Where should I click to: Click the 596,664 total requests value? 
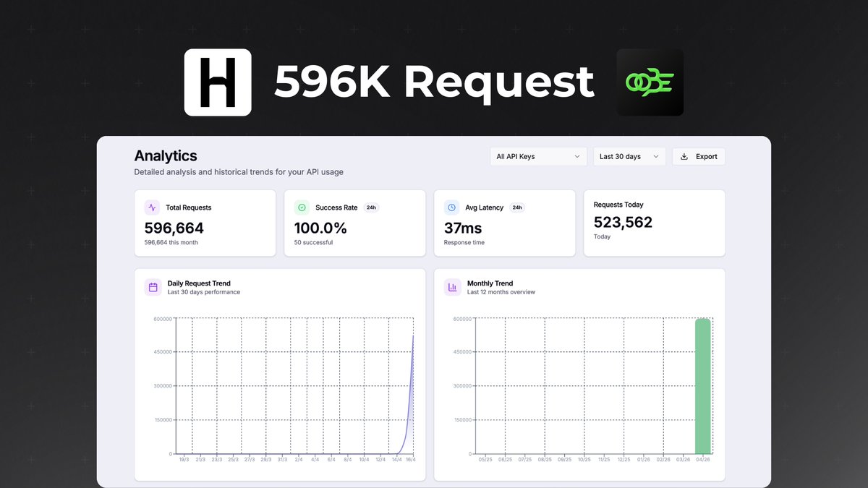coord(174,228)
